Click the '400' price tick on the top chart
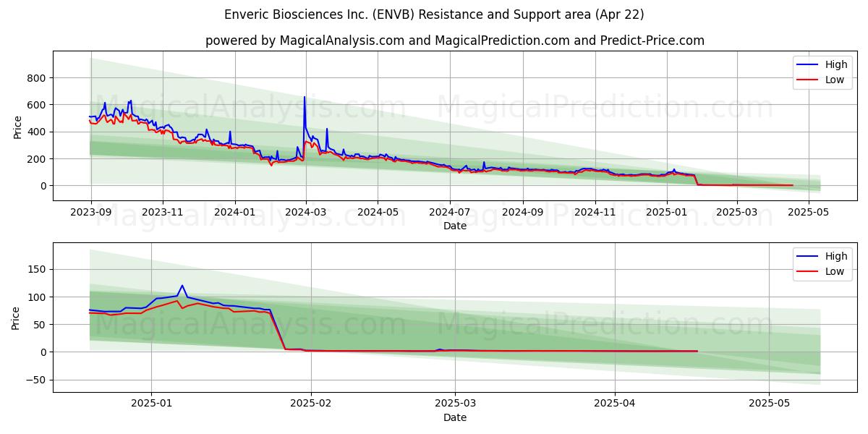This screenshot has width=868, height=434. tap(38, 132)
